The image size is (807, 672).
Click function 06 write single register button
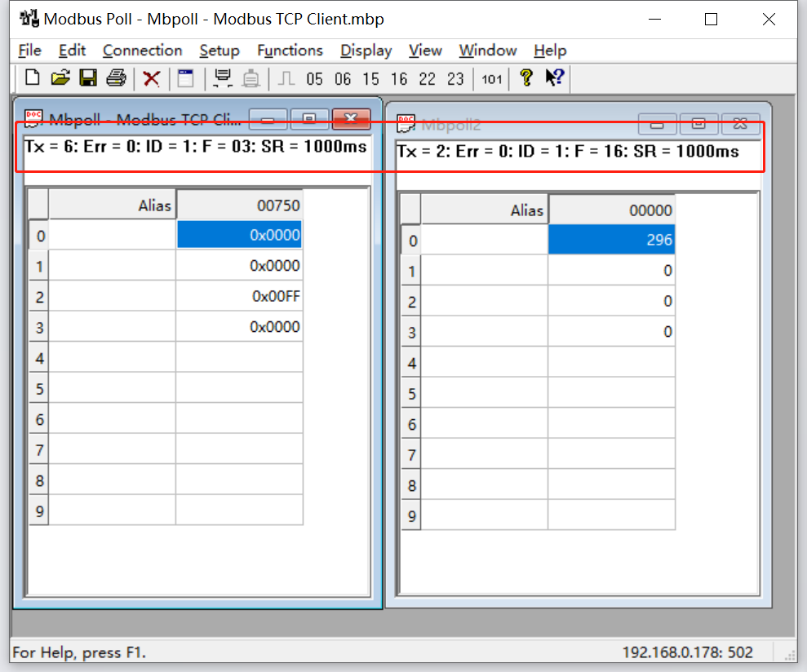click(343, 79)
